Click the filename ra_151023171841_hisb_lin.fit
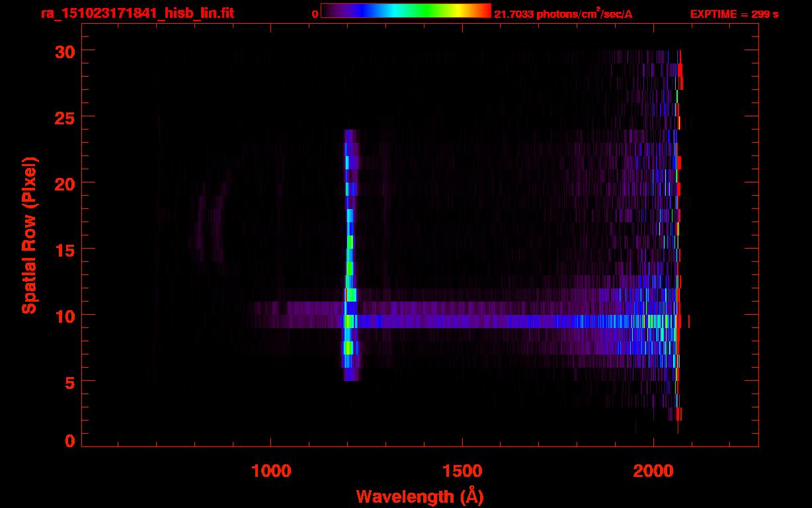This screenshot has height=508, width=812. [x=138, y=13]
